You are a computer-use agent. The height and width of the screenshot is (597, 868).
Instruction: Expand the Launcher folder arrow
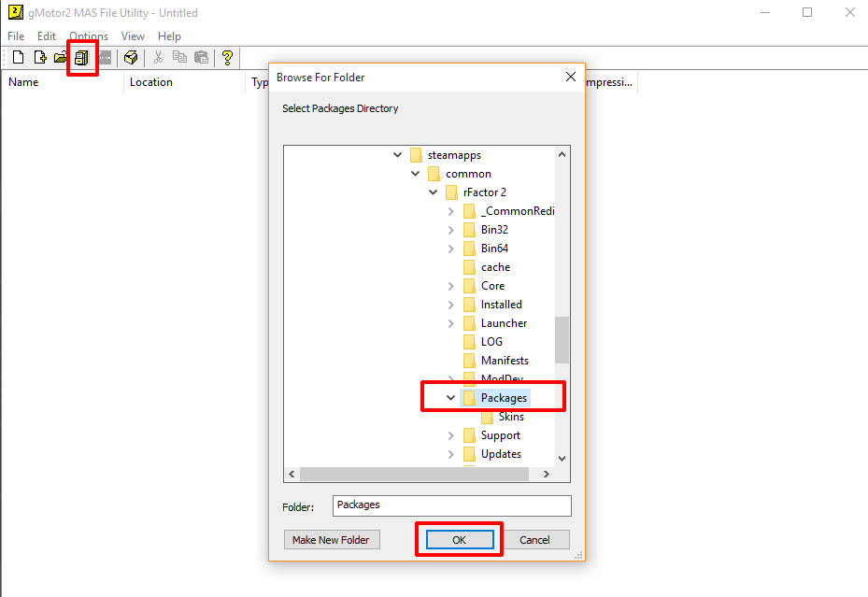tap(450, 323)
